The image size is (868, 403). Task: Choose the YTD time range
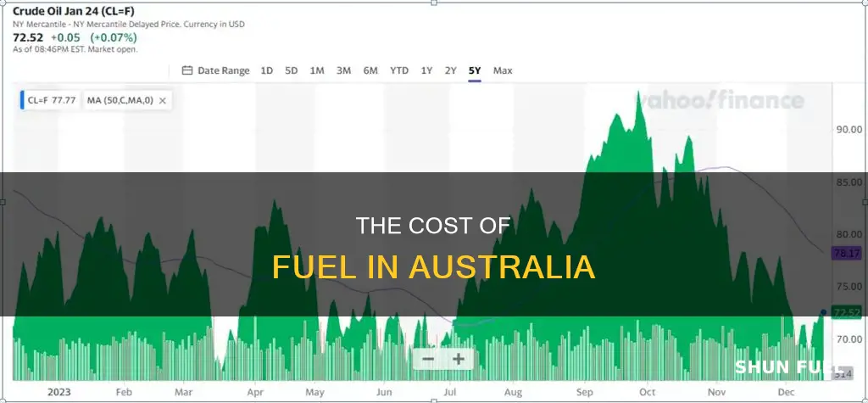(x=399, y=70)
